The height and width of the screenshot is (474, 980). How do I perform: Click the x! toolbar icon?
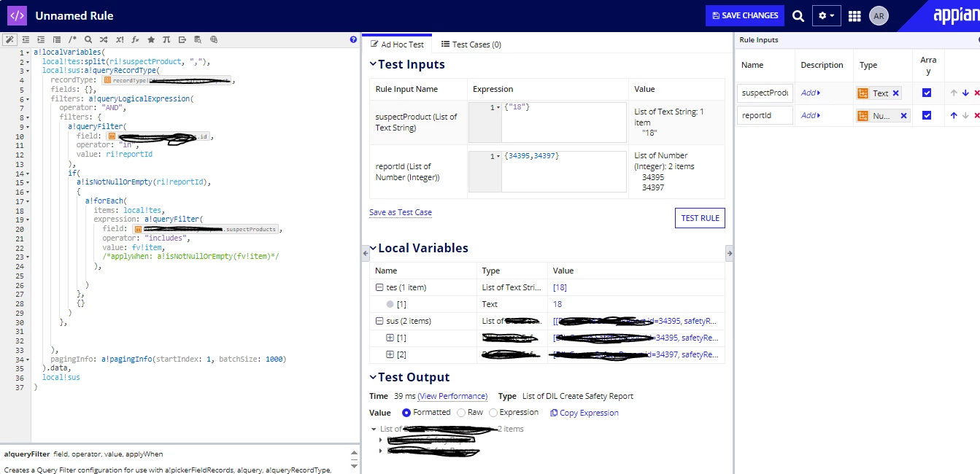(x=120, y=39)
